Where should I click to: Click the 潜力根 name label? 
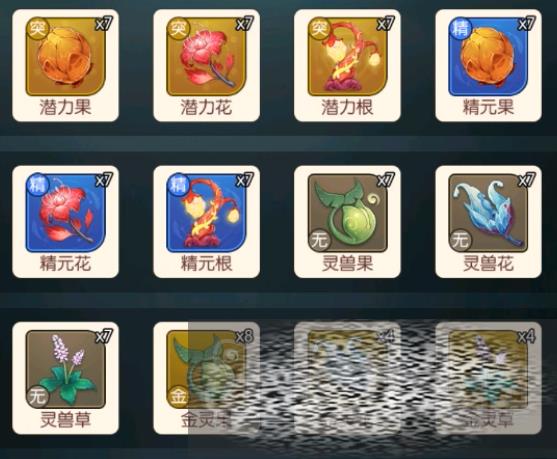[347, 107]
